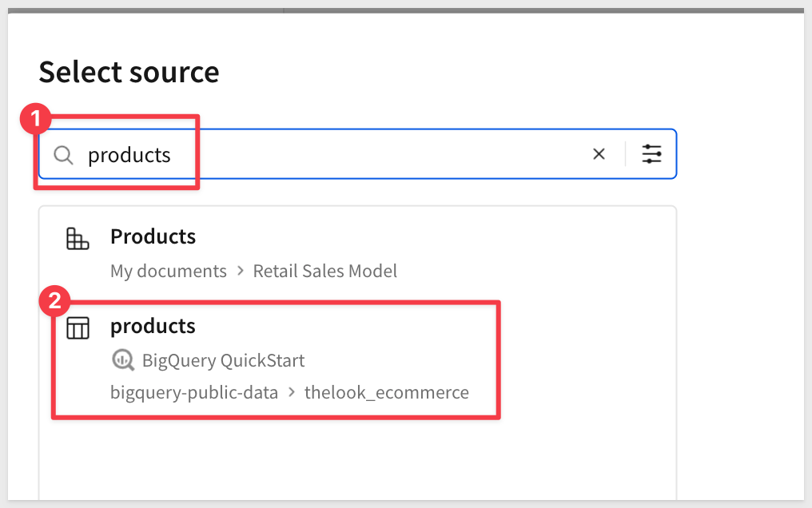The image size is (812, 508).
Task: Click the BigQuery connection logo icon
Action: [x=122, y=360]
